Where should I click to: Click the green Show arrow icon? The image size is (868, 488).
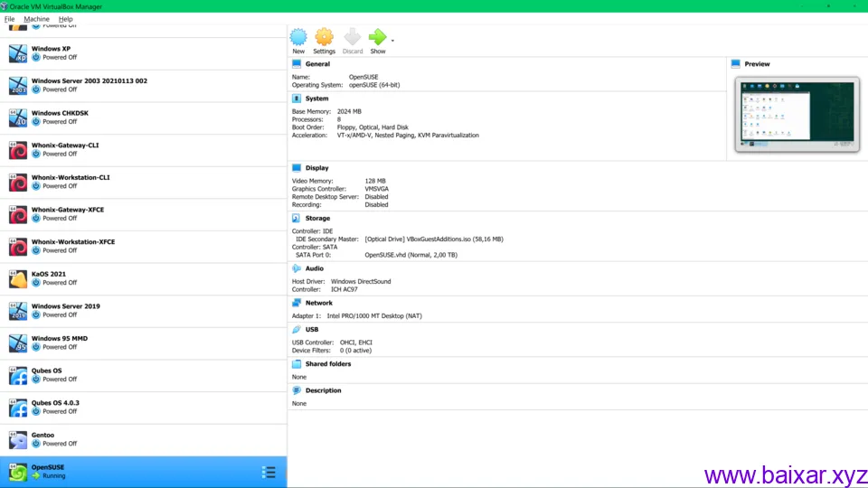click(x=378, y=37)
